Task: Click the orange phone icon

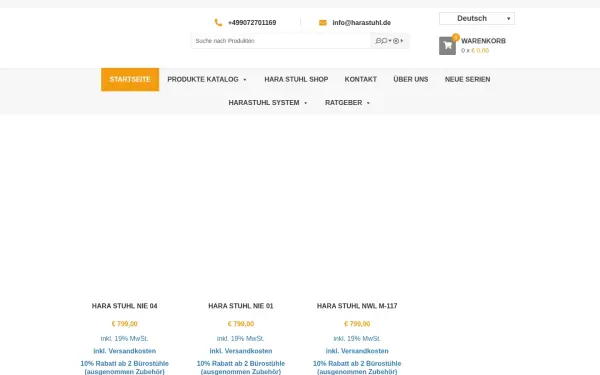Action: pyautogui.click(x=218, y=23)
